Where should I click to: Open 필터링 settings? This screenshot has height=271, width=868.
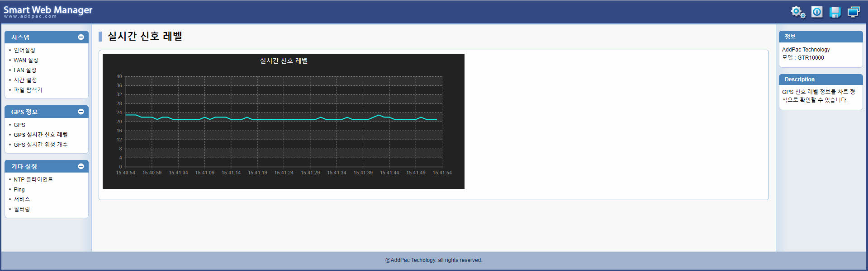22,209
